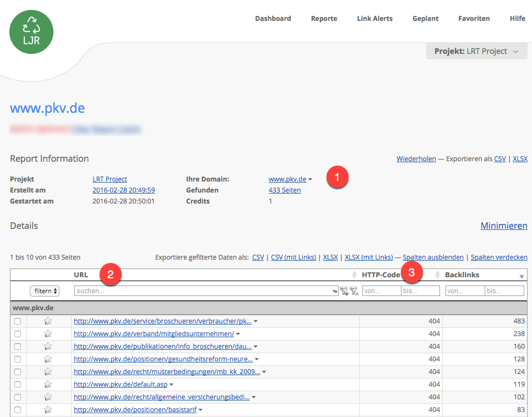The image size is (532, 417).
Task: Open the Hilfe menu item
Action: (x=518, y=19)
